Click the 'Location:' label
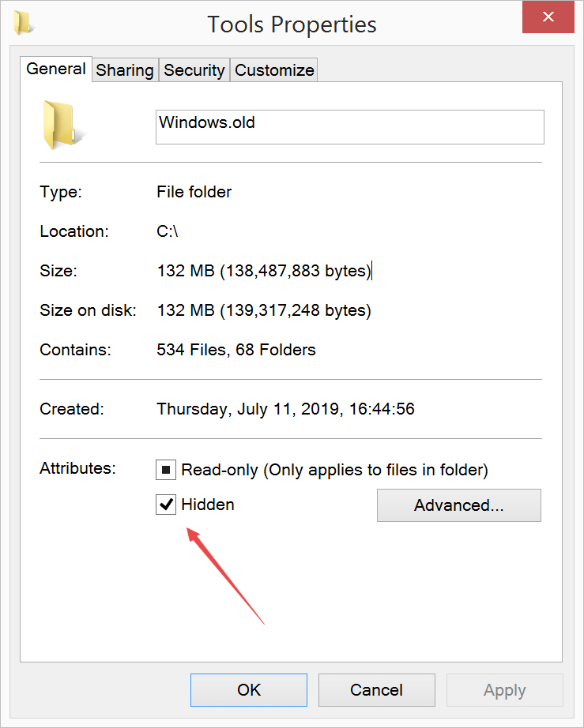This screenshot has width=584, height=728. click(74, 231)
